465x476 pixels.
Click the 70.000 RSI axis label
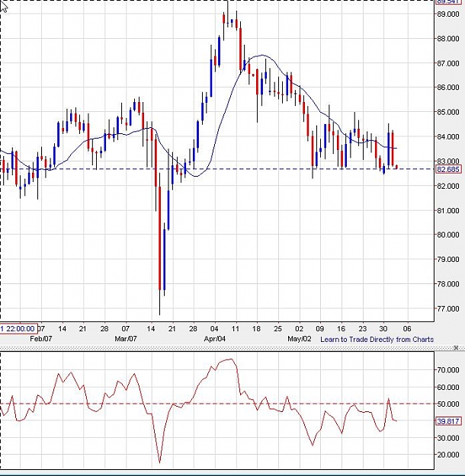(448, 370)
